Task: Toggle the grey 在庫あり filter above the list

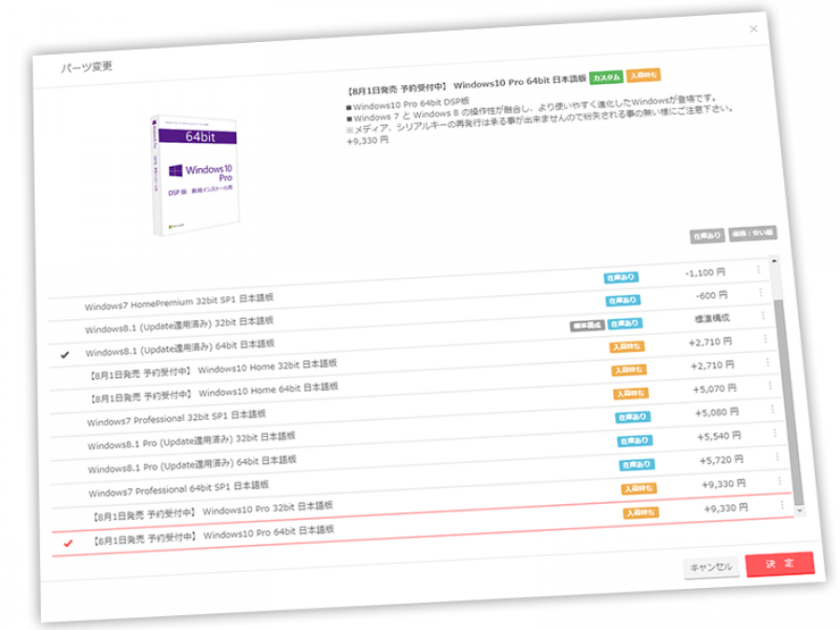Action: pos(707,236)
